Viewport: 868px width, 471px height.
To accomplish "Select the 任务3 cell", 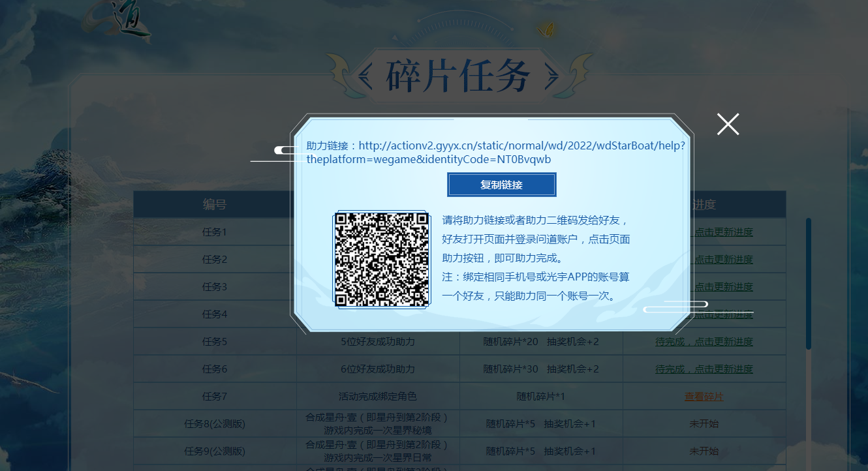I will (215, 286).
